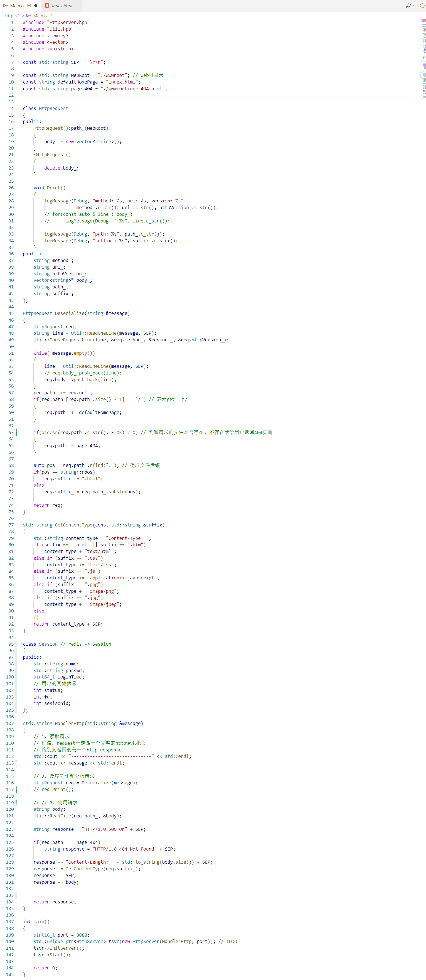Select line number 14 in the gutter

coord(11,108)
